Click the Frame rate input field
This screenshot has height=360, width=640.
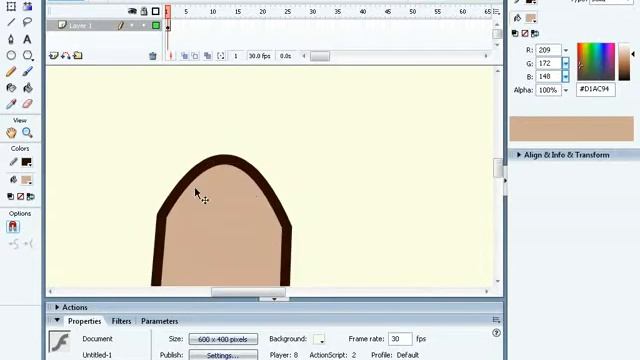point(400,339)
